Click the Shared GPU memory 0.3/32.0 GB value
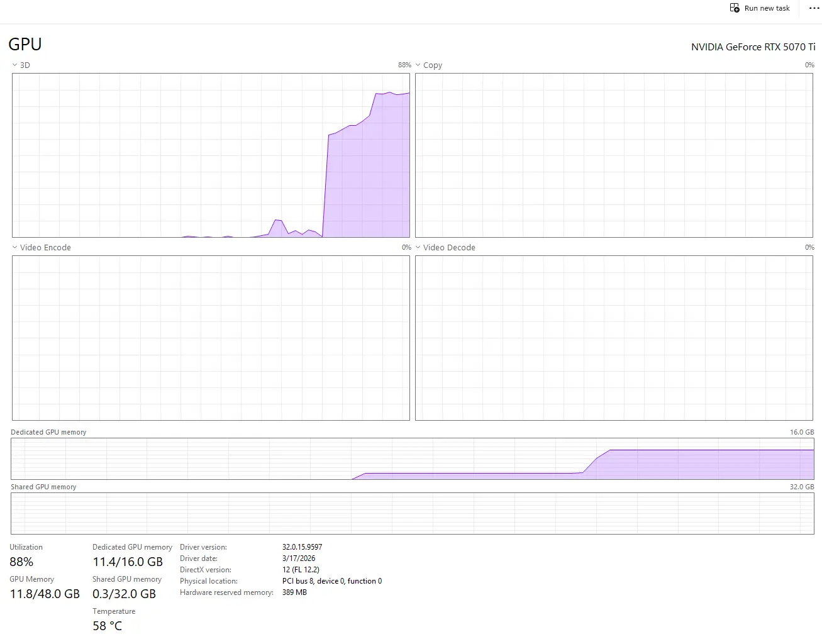This screenshot has height=644, width=822. (x=124, y=594)
